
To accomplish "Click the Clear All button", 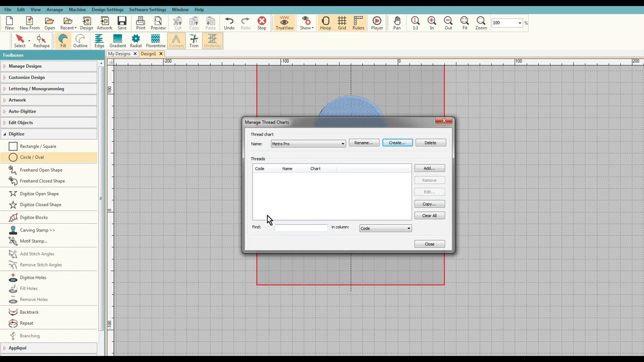I will [x=429, y=216].
